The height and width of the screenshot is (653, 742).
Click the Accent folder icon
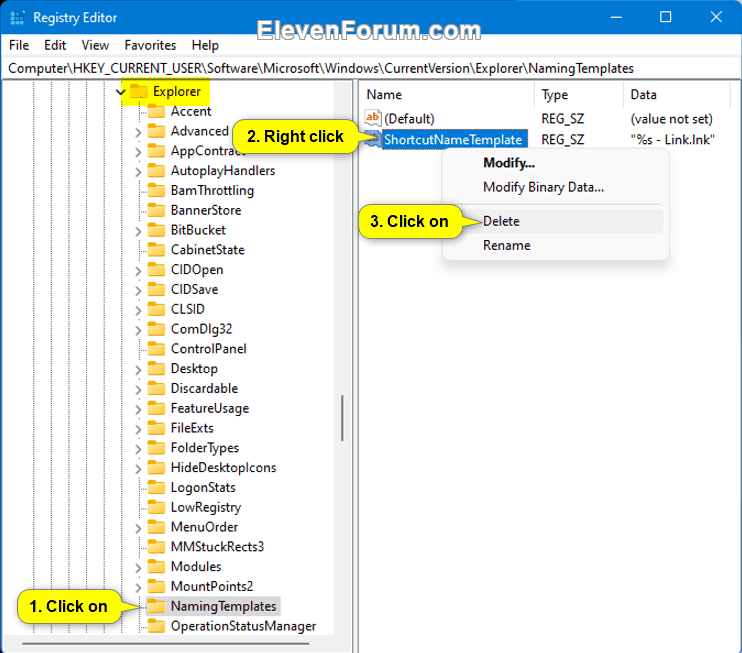click(x=156, y=111)
